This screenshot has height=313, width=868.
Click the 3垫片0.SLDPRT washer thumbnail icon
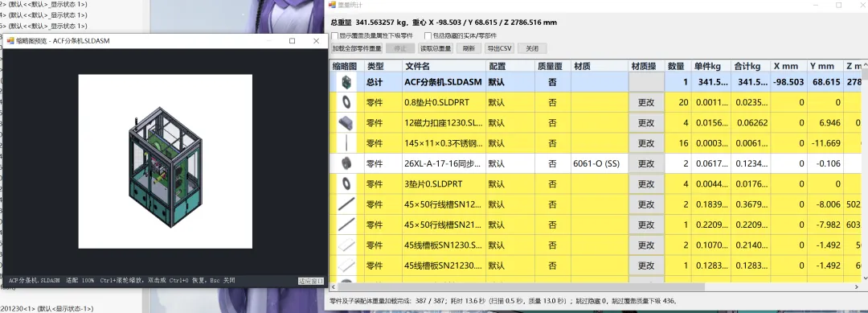coord(346,183)
